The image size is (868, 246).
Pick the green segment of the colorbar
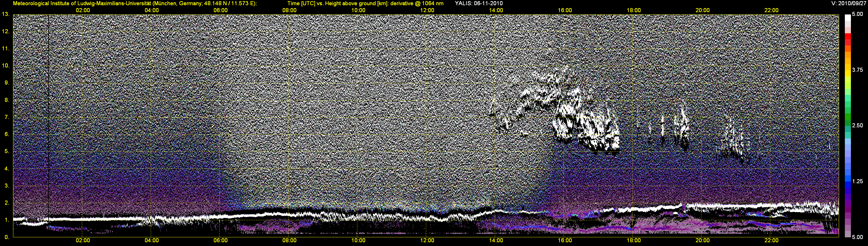point(848,117)
